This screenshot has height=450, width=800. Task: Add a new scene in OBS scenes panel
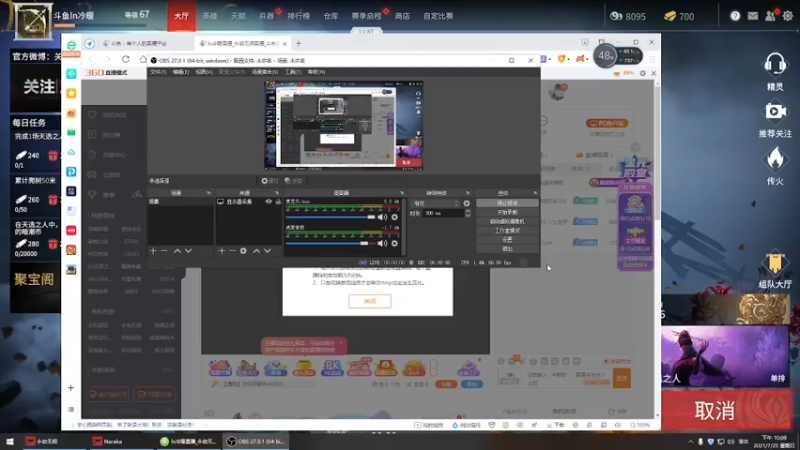tap(153, 251)
